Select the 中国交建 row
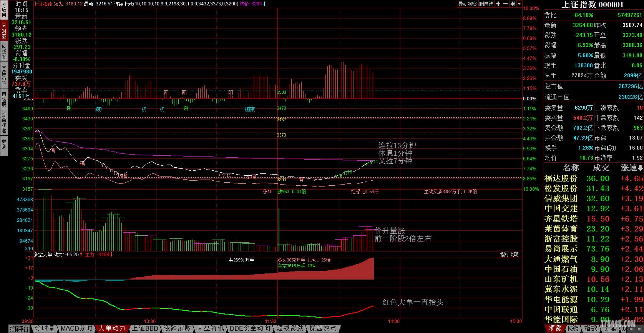Screen dimensions: 644x333 [x=594, y=208]
